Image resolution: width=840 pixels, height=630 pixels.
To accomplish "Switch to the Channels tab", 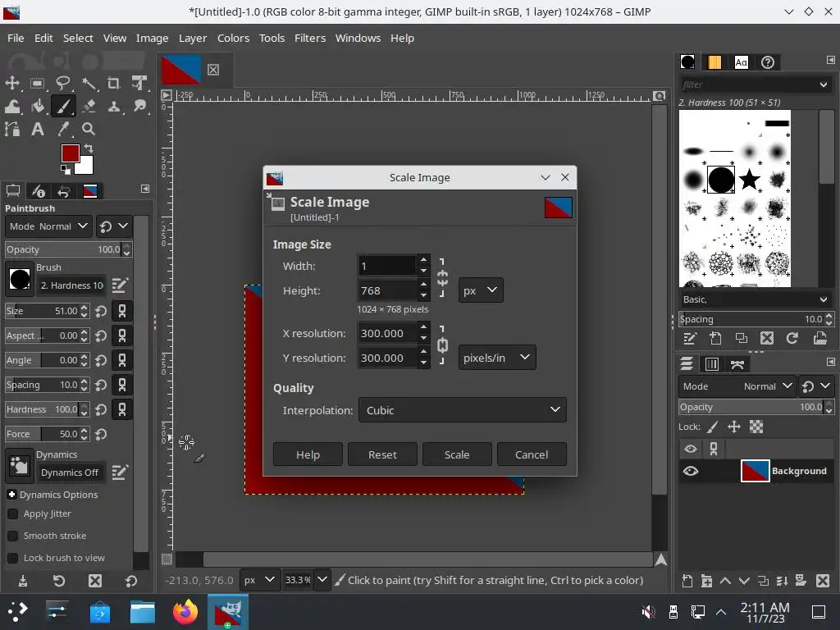I will (x=712, y=364).
